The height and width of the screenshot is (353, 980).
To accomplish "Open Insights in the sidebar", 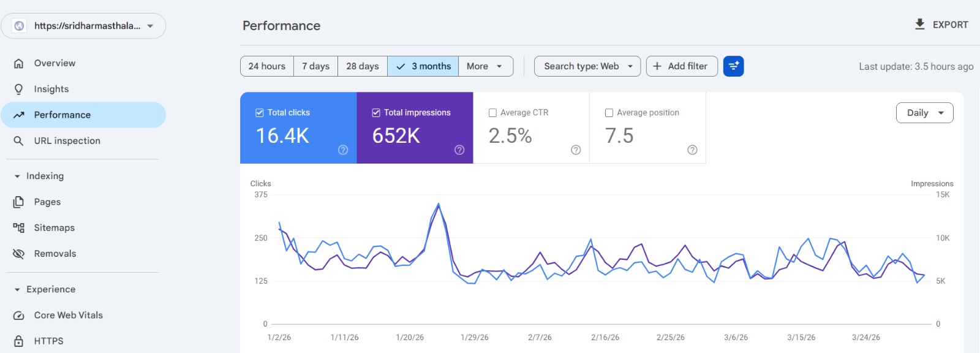I will [x=51, y=89].
